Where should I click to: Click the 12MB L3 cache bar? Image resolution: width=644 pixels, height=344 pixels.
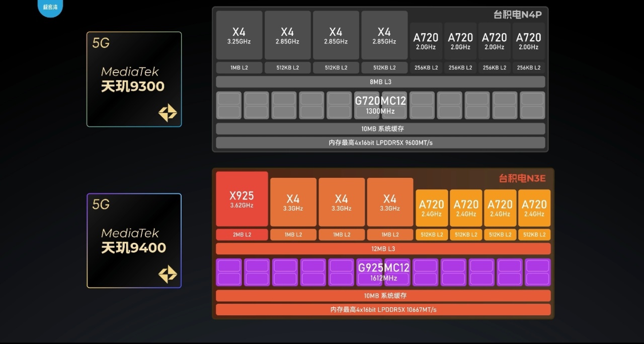pos(383,249)
